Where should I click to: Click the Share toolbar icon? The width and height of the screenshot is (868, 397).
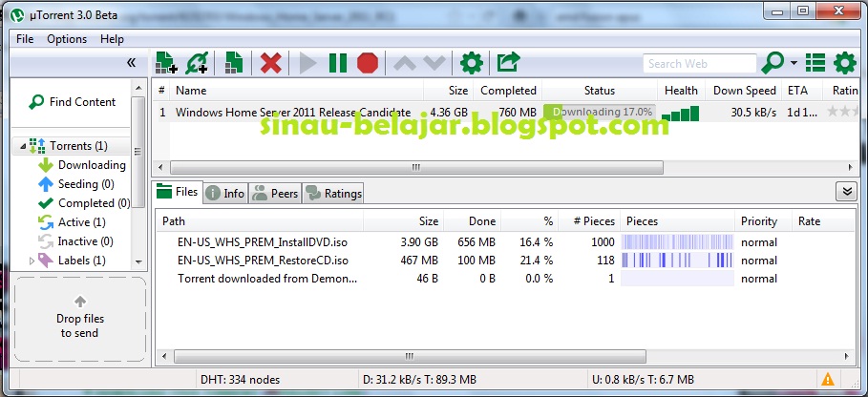pos(508,62)
